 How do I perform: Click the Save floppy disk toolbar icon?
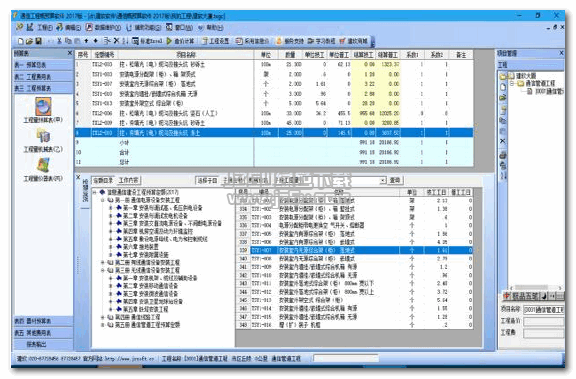(38, 41)
